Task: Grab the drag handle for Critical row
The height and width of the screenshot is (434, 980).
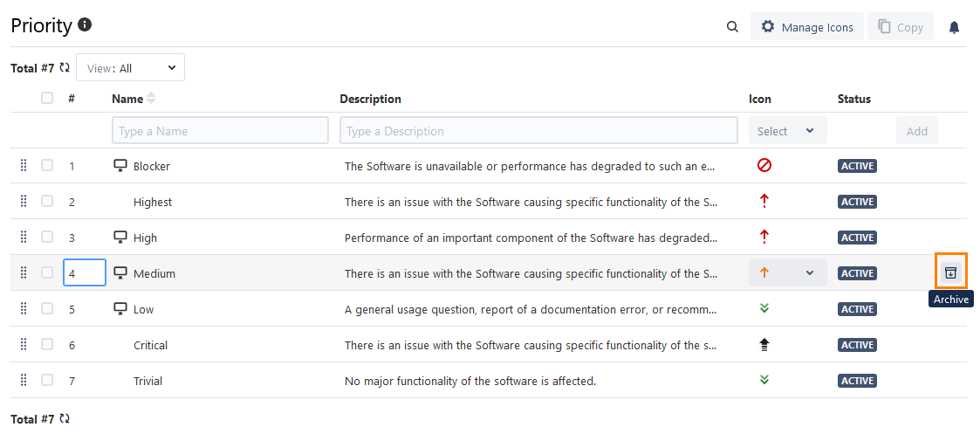Action: pyautogui.click(x=24, y=344)
